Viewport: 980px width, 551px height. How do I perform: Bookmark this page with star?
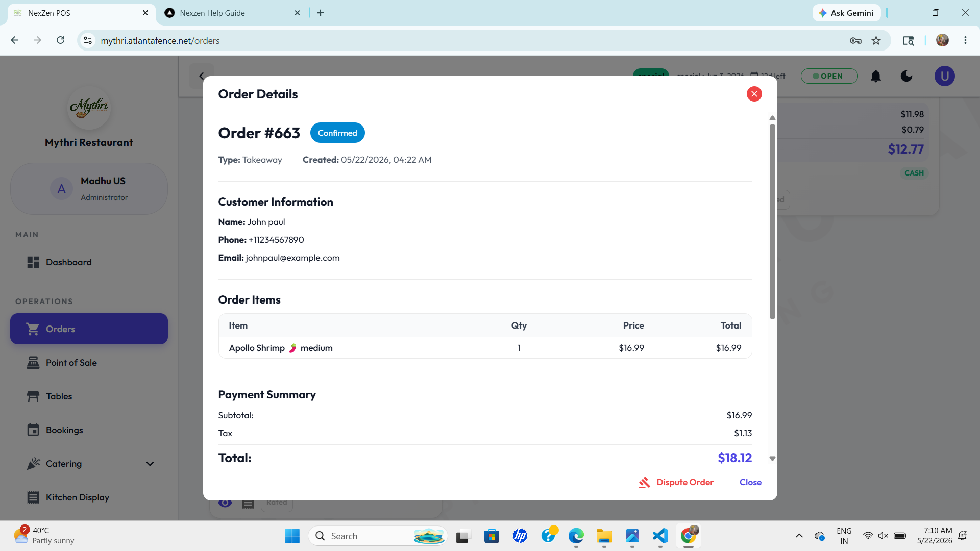[876, 40]
